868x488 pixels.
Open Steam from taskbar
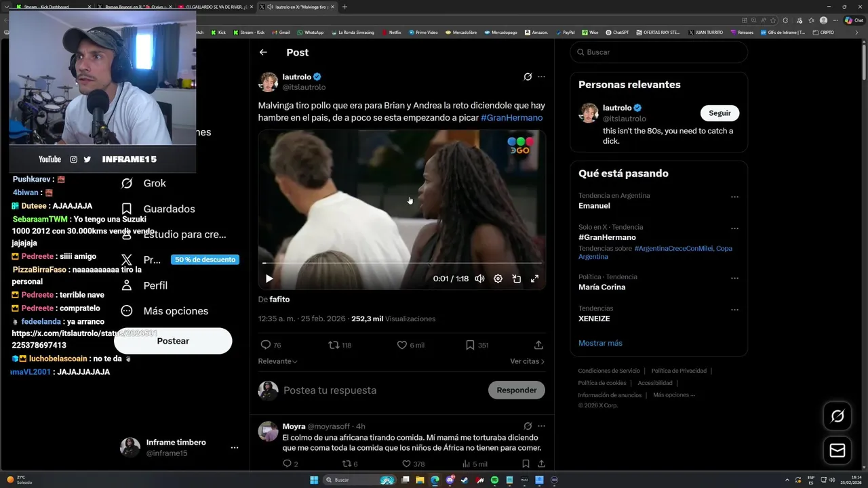(465, 480)
